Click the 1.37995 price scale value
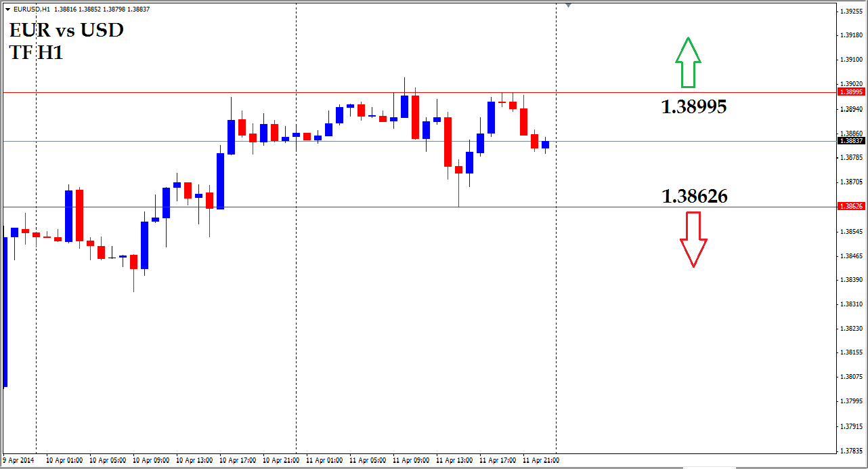This screenshot has width=868, height=469. (x=851, y=401)
